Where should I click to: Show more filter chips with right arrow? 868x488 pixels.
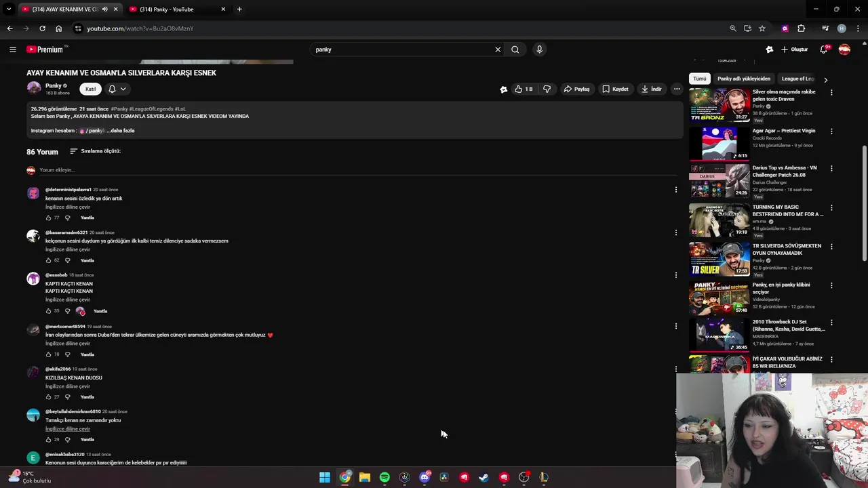coord(825,80)
